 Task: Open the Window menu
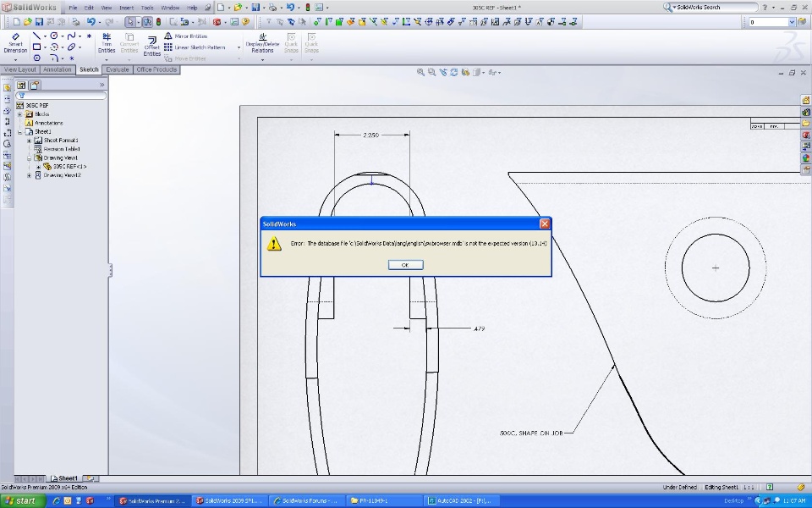pyautogui.click(x=170, y=8)
